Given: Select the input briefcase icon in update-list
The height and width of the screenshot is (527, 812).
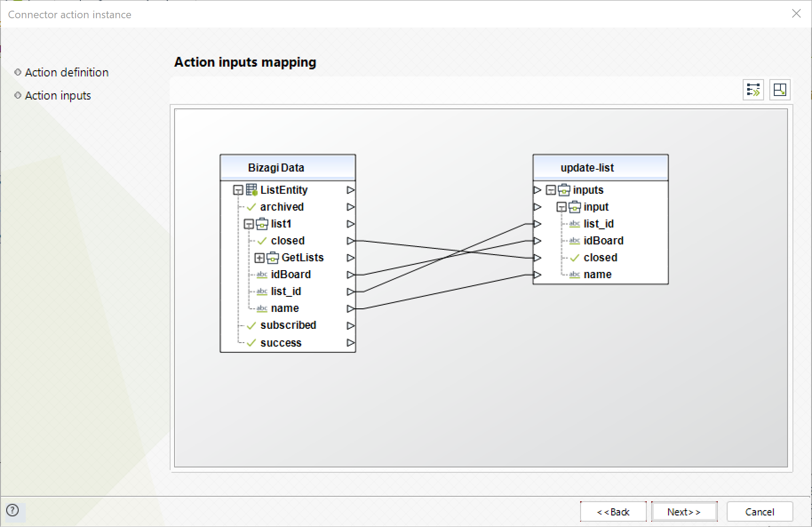Looking at the screenshot, I should (575, 207).
